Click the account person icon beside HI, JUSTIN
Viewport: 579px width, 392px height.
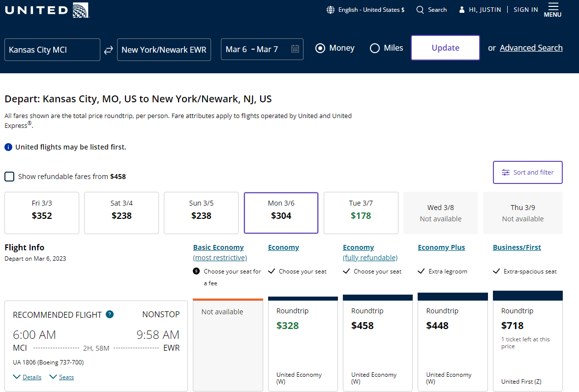[461, 9]
